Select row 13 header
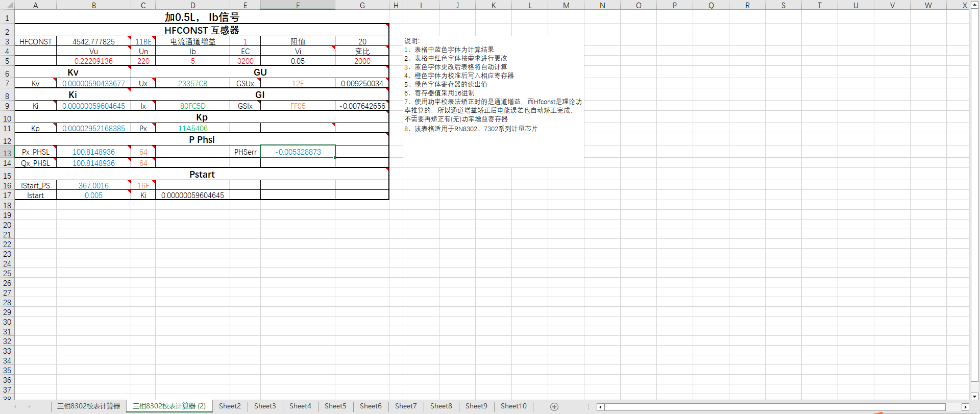The image size is (980, 414). coord(7,153)
